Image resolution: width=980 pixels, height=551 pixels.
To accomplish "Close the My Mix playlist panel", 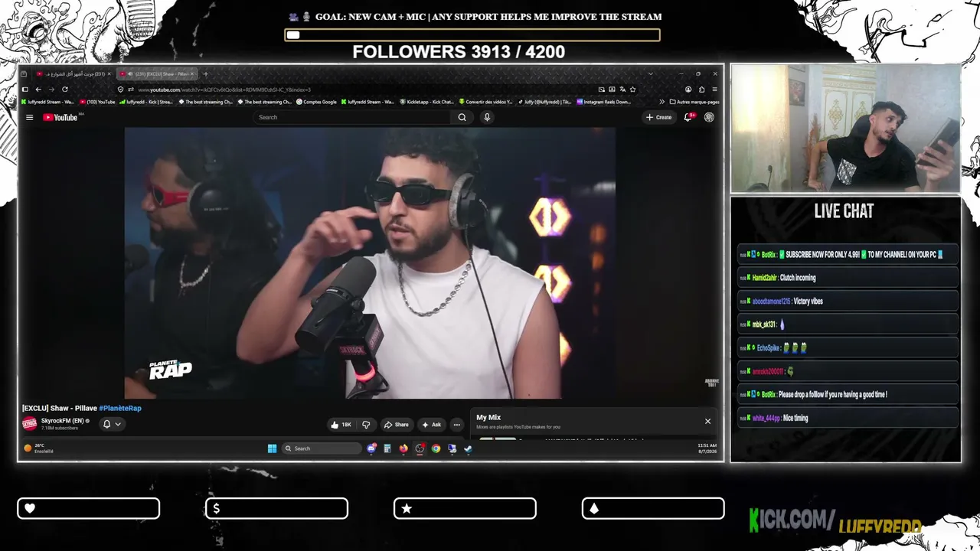I will coord(707,421).
